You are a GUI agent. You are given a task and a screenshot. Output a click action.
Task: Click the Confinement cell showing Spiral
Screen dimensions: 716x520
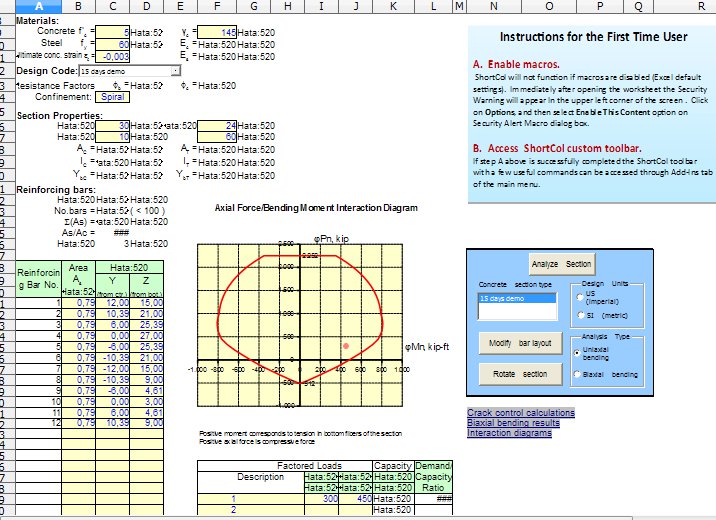[x=113, y=97]
